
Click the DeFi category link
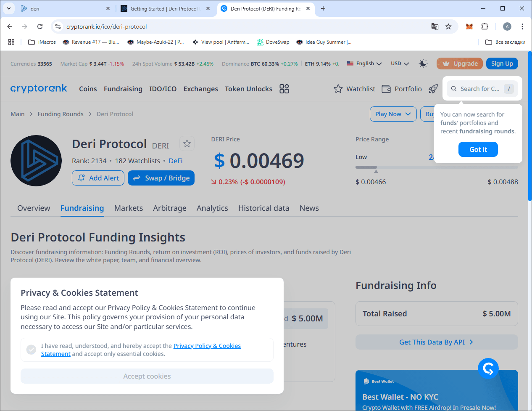pos(176,161)
